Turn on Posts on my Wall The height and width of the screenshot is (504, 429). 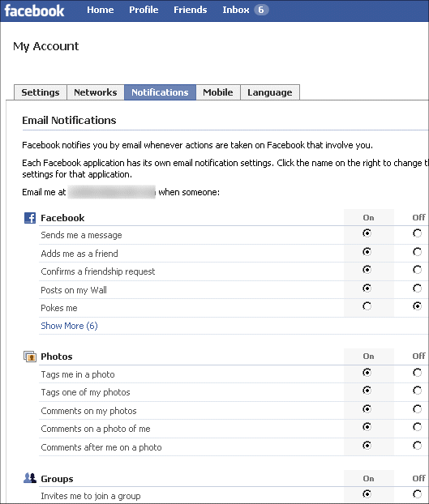[367, 288]
